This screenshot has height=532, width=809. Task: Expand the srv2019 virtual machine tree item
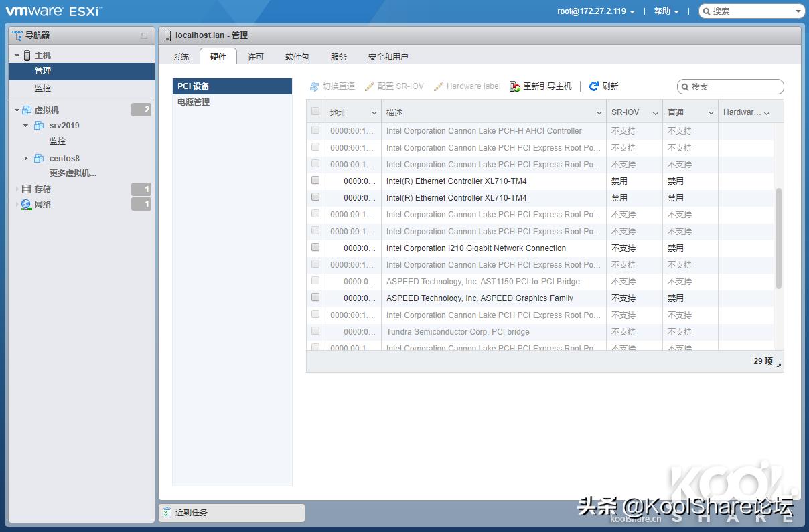(x=25, y=125)
